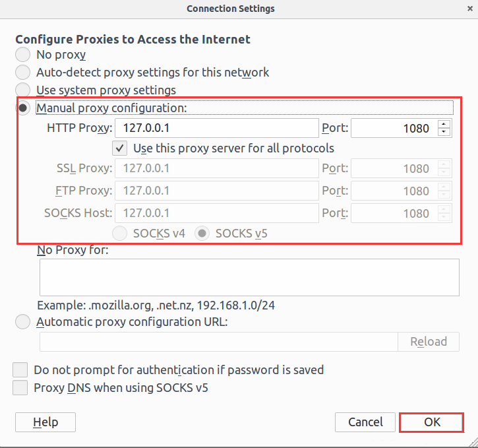The height and width of the screenshot is (448, 478).
Task: Increase HTTP proxy port with up arrow
Action: (x=445, y=124)
